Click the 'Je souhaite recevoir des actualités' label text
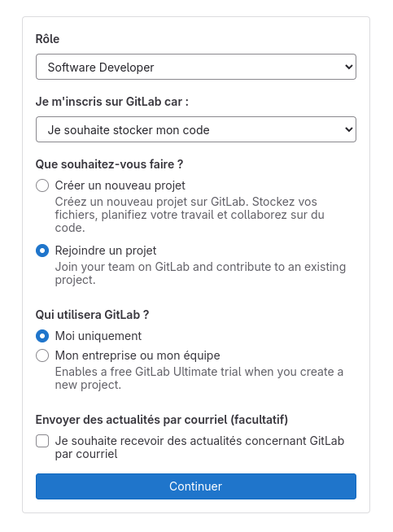393x532 pixels. 199,447
